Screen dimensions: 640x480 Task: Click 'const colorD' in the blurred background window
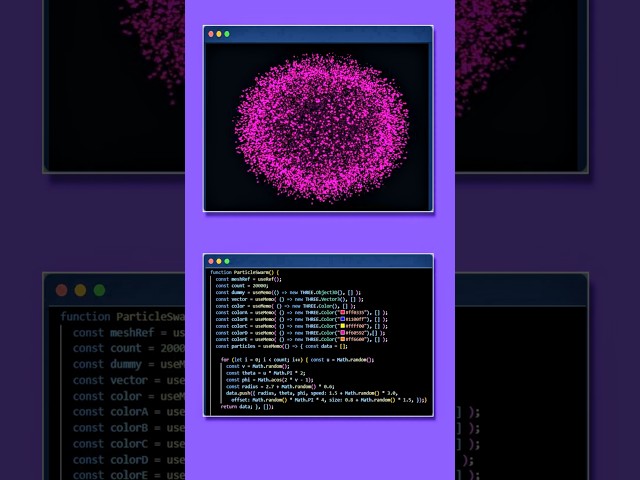click(111, 460)
